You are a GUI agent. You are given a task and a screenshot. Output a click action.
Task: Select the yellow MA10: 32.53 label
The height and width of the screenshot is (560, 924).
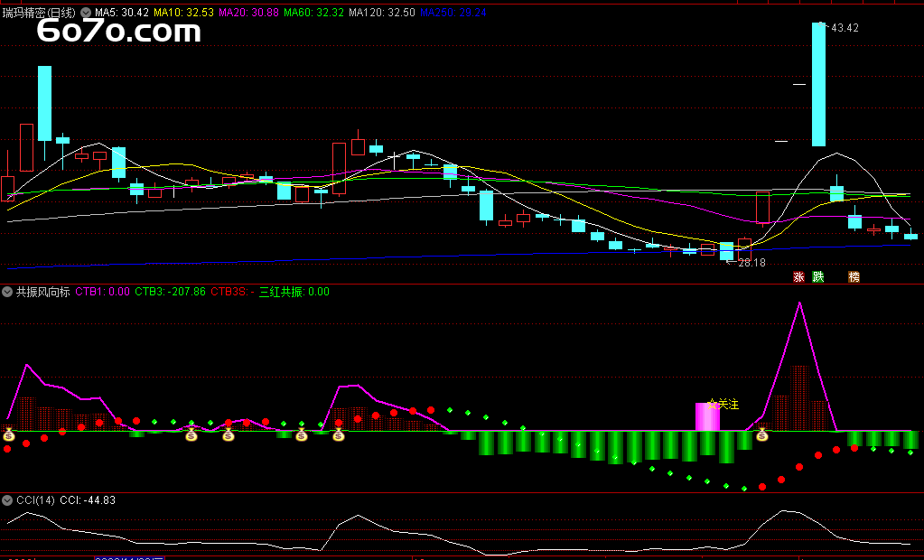(x=184, y=13)
